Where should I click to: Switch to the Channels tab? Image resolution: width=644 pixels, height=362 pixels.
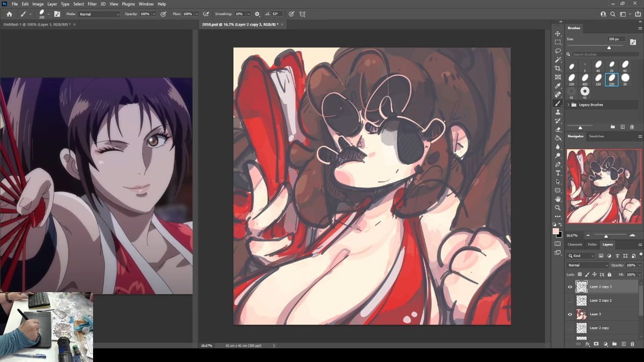click(x=575, y=244)
